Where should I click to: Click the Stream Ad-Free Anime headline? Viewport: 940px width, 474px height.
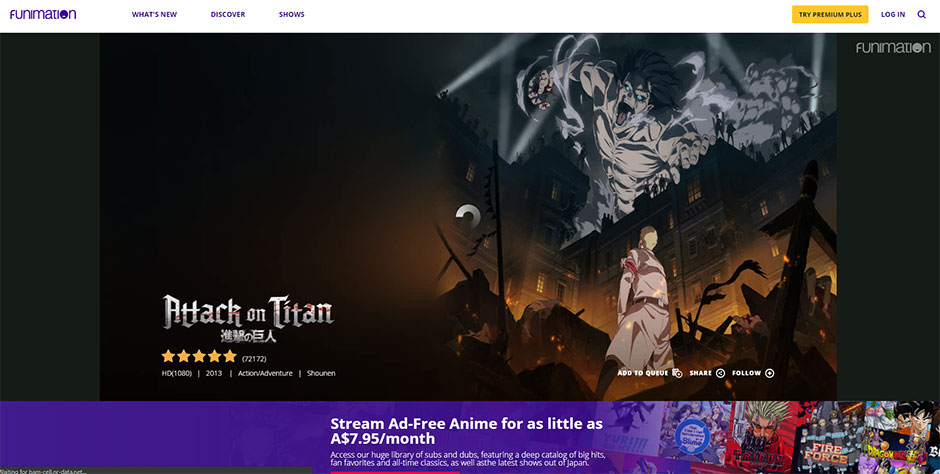[x=466, y=431]
